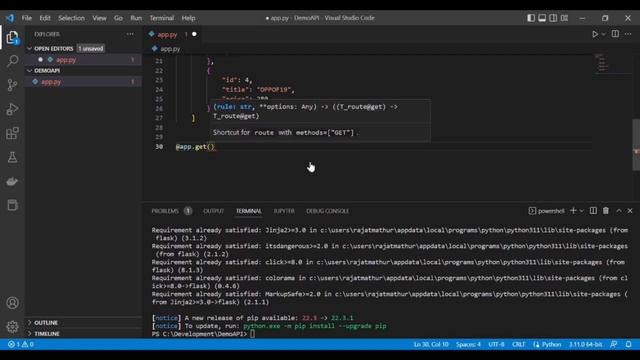Click line 30 @app.get() code
640x360 pixels.
click(195, 147)
